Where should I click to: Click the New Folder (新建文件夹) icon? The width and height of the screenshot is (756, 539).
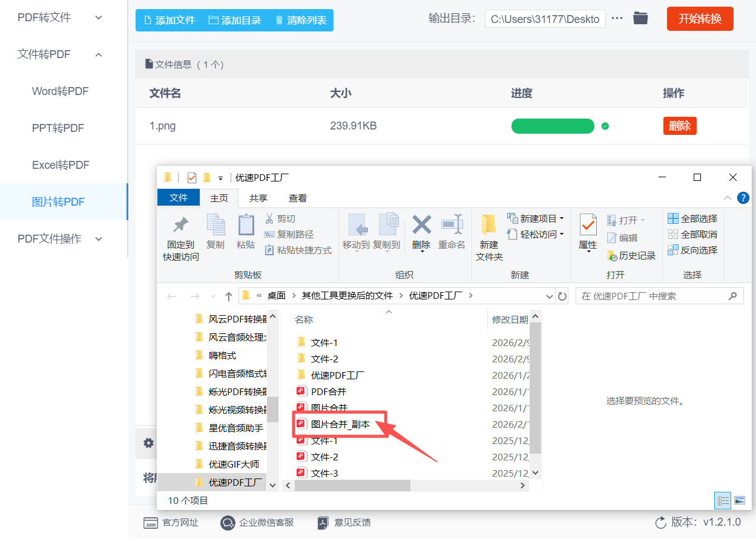click(x=488, y=226)
